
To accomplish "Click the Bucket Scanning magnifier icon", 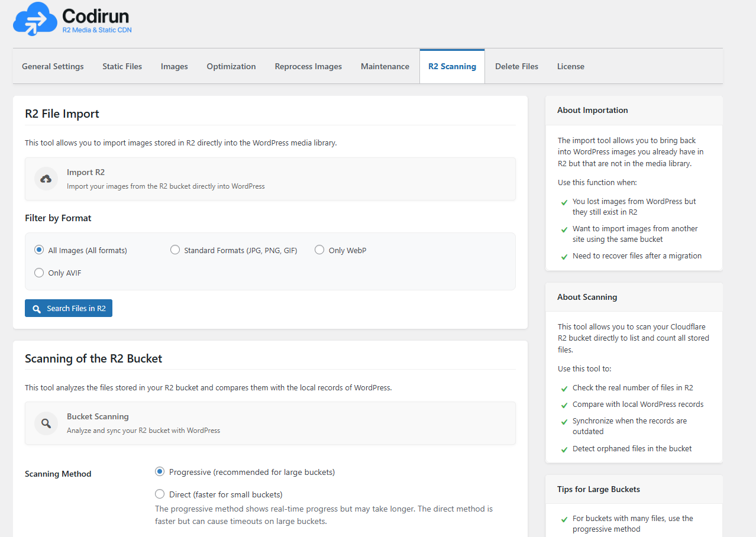I will [46, 423].
